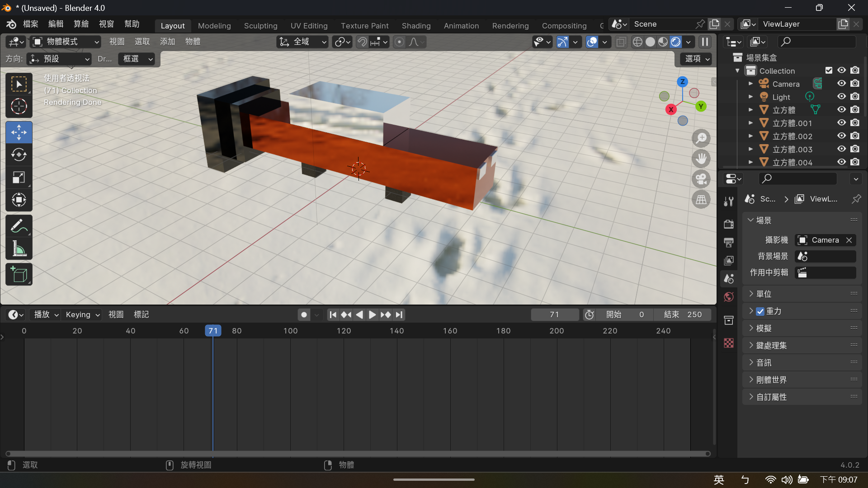The width and height of the screenshot is (868, 488).
Task: Clear the Camera field with X
Action: click(x=849, y=240)
